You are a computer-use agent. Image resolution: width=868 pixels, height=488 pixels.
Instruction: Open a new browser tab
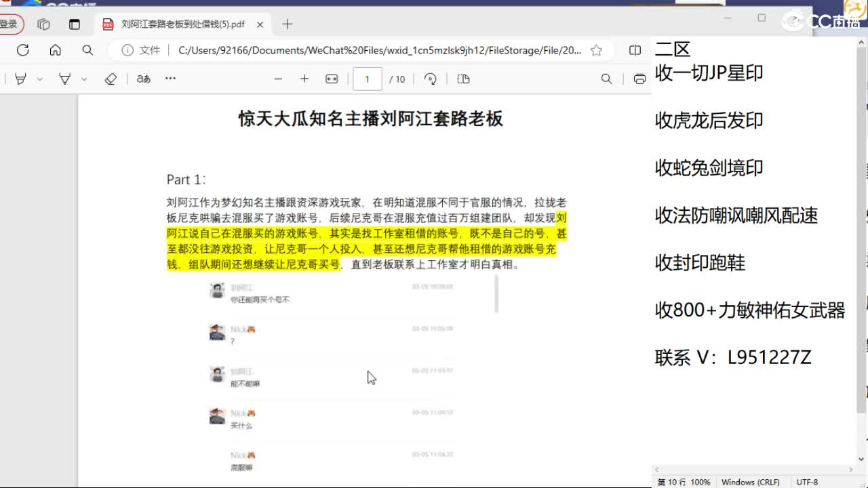[287, 24]
